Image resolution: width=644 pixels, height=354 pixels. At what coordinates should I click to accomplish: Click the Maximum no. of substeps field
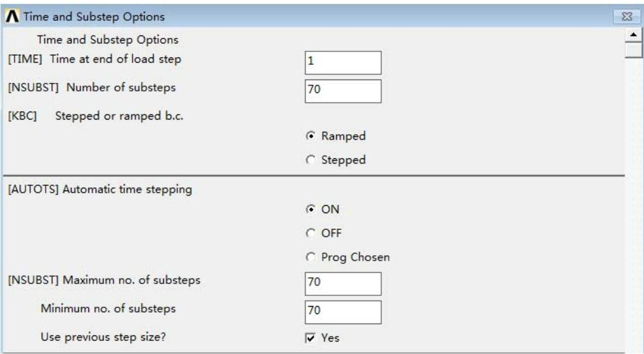point(343,284)
